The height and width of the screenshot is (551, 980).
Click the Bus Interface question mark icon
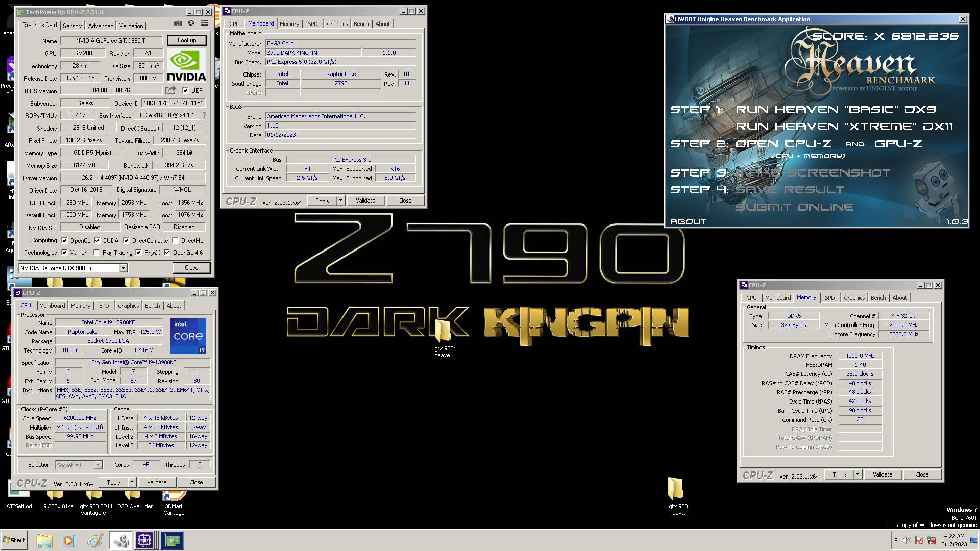[204, 116]
